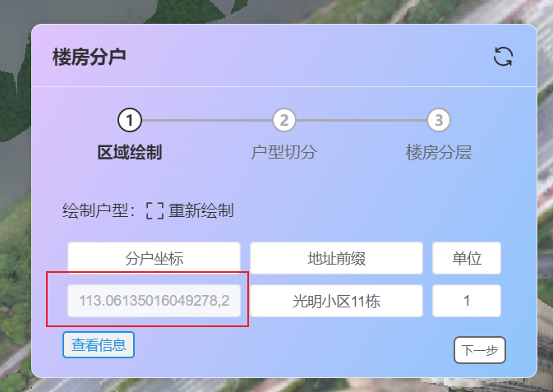Click the refresh icon in the panel header
Screen dimensions: 553x392
pyautogui.click(x=503, y=57)
